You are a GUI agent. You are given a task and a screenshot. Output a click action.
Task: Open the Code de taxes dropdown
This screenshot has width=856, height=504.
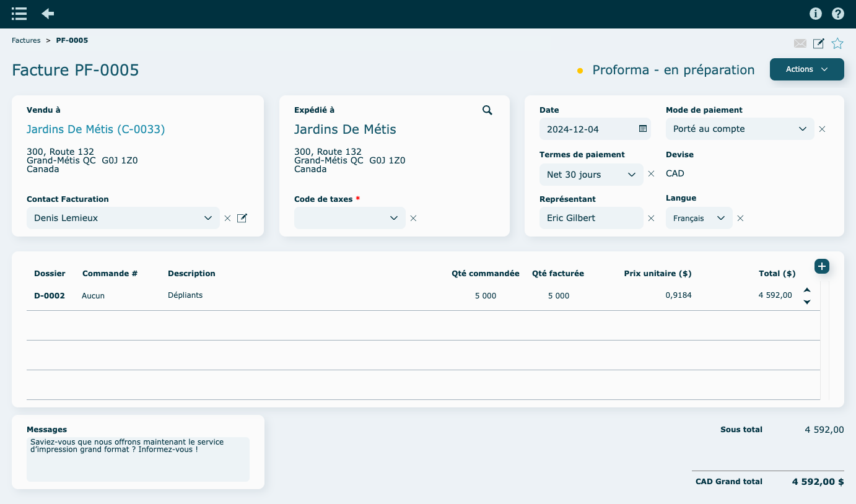(350, 218)
